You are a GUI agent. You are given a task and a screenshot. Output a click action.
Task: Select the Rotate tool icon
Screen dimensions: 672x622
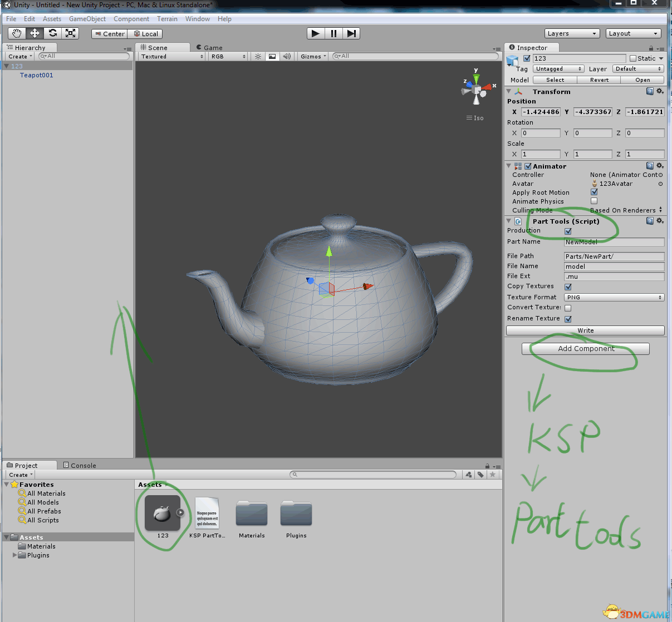52,33
